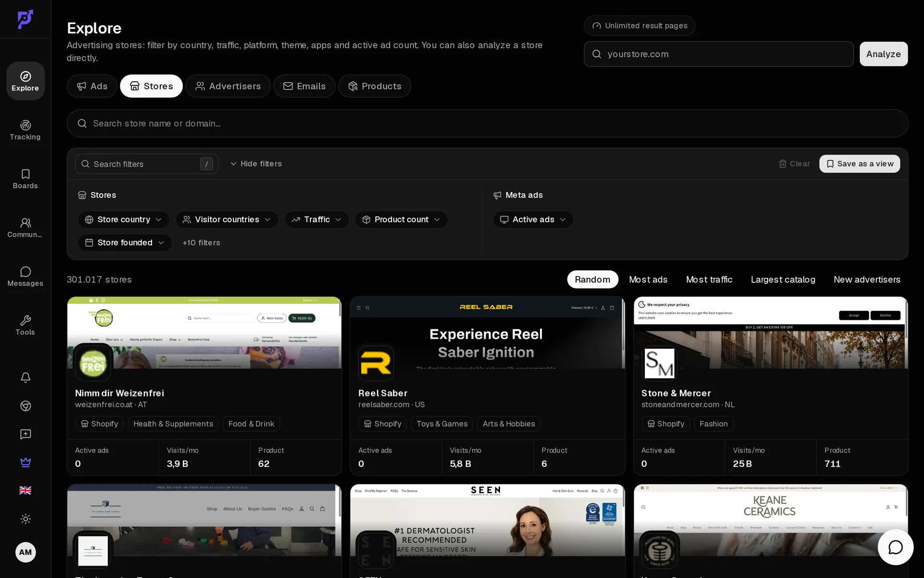Focus the Search filters field
The height and width of the screenshot is (578, 924).
[x=147, y=164]
